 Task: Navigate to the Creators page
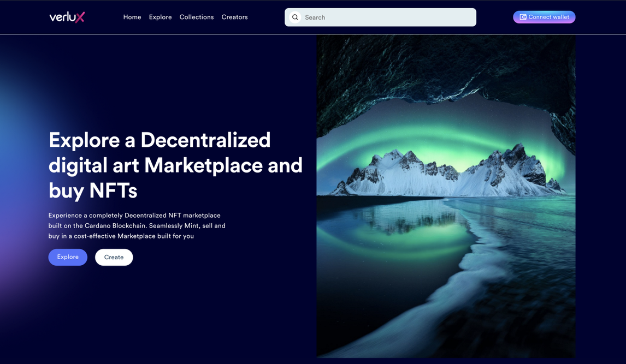pos(235,17)
